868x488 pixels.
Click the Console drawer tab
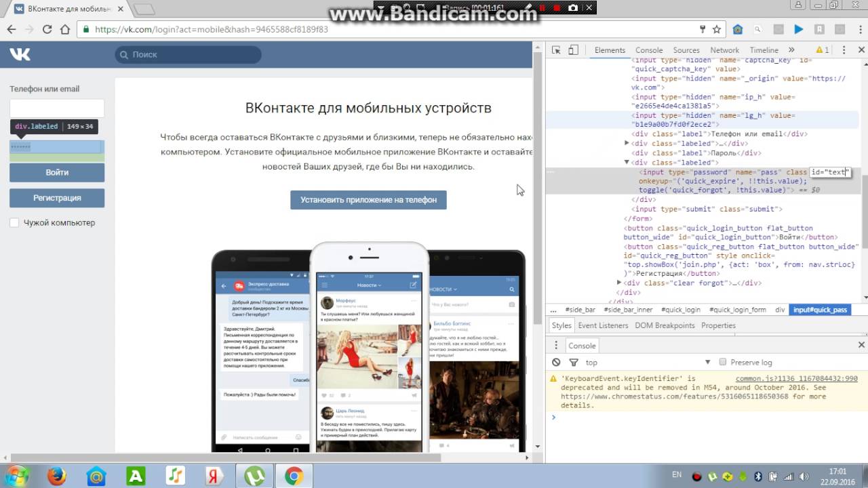tap(581, 346)
